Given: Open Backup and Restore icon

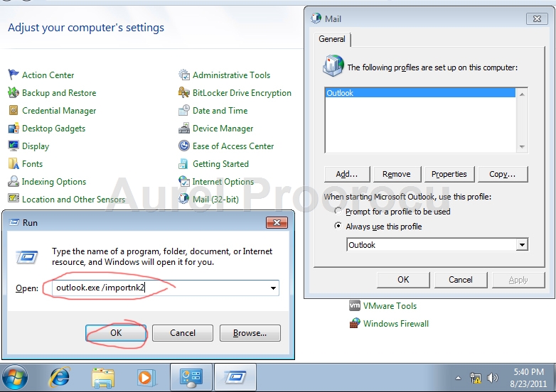Looking at the screenshot, I should tap(13, 93).
